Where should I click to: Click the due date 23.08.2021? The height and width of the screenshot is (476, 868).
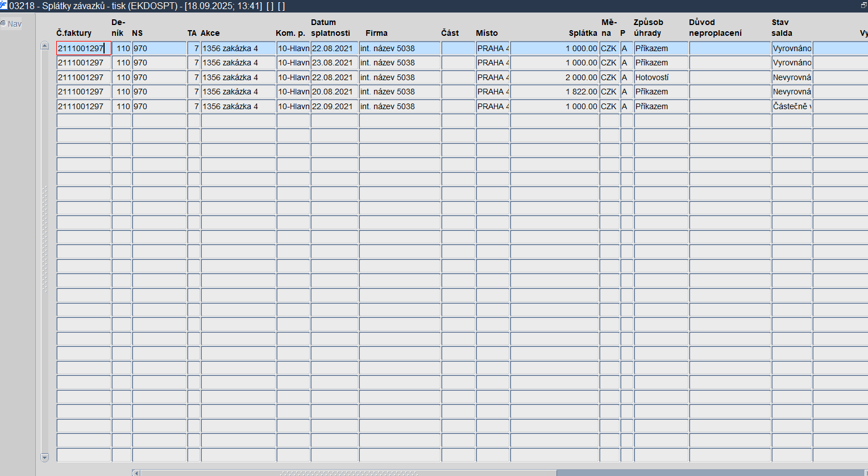coord(334,63)
